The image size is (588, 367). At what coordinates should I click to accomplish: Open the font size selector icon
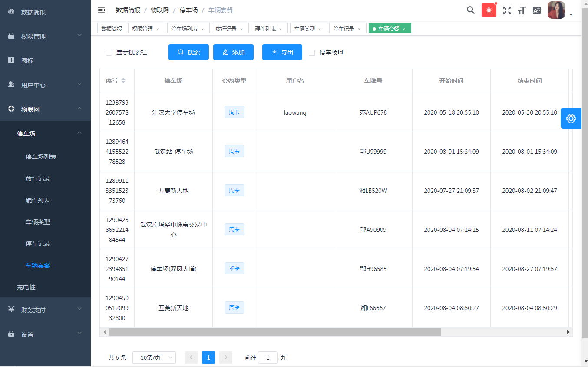click(522, 10)
